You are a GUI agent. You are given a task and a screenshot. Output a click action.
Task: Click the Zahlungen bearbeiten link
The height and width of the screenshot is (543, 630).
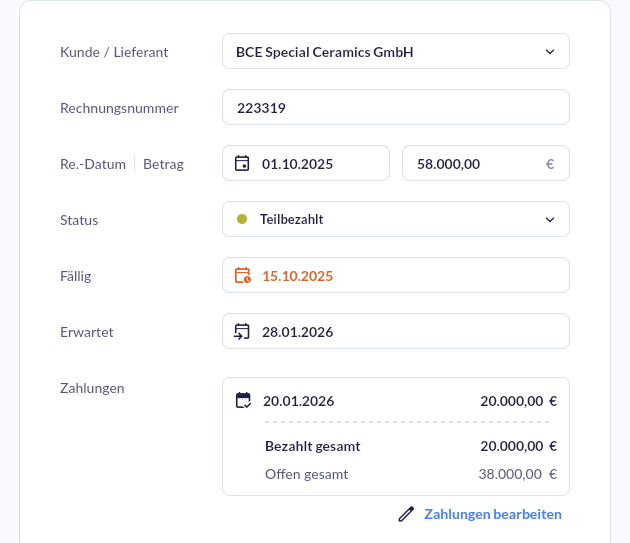point(493,514)
